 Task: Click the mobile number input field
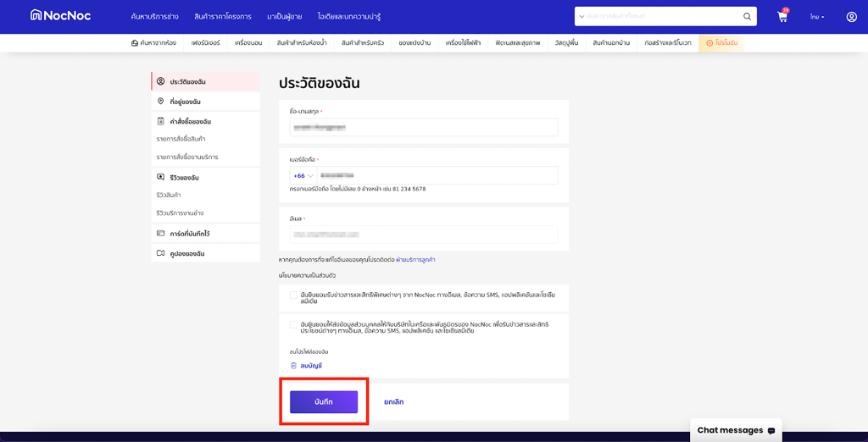437,175
